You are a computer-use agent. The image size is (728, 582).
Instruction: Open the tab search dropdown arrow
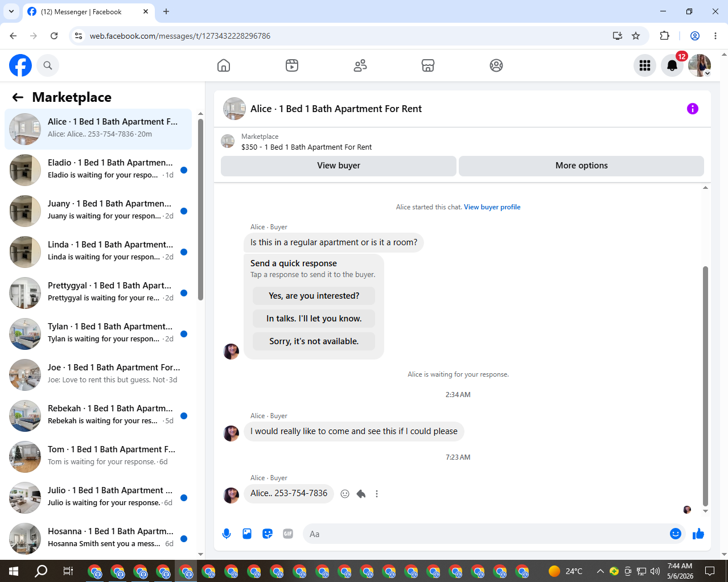pos(11,11)
